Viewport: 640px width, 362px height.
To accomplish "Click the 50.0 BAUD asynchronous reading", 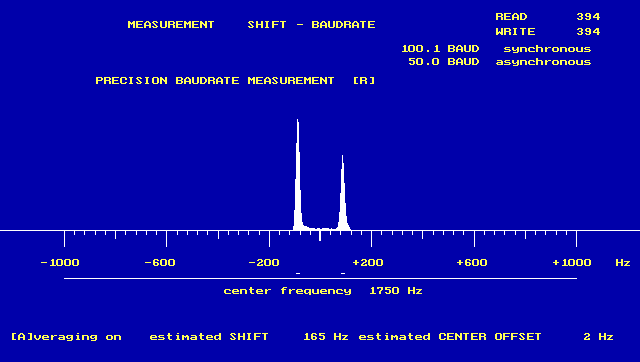I will [x=500, y=62].
